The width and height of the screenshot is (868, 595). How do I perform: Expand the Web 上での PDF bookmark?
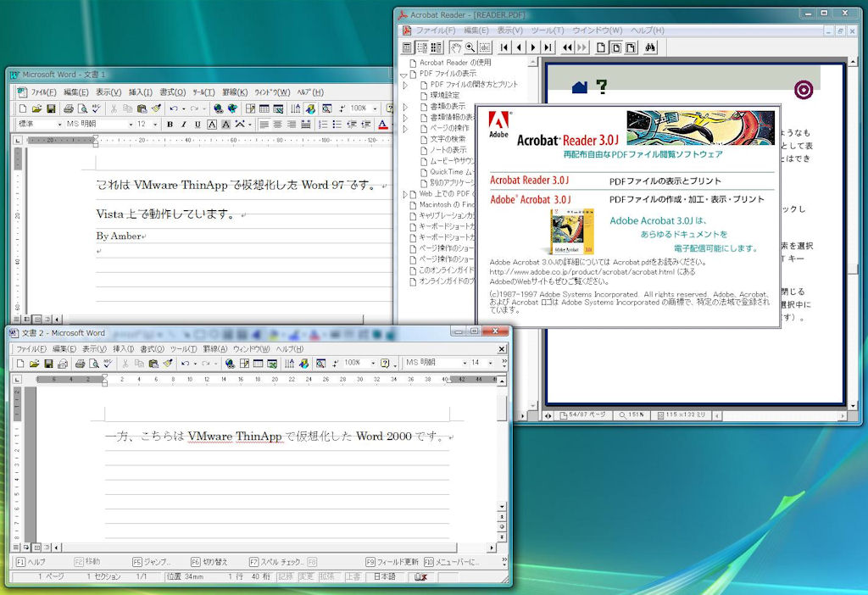tap(404, 194)
